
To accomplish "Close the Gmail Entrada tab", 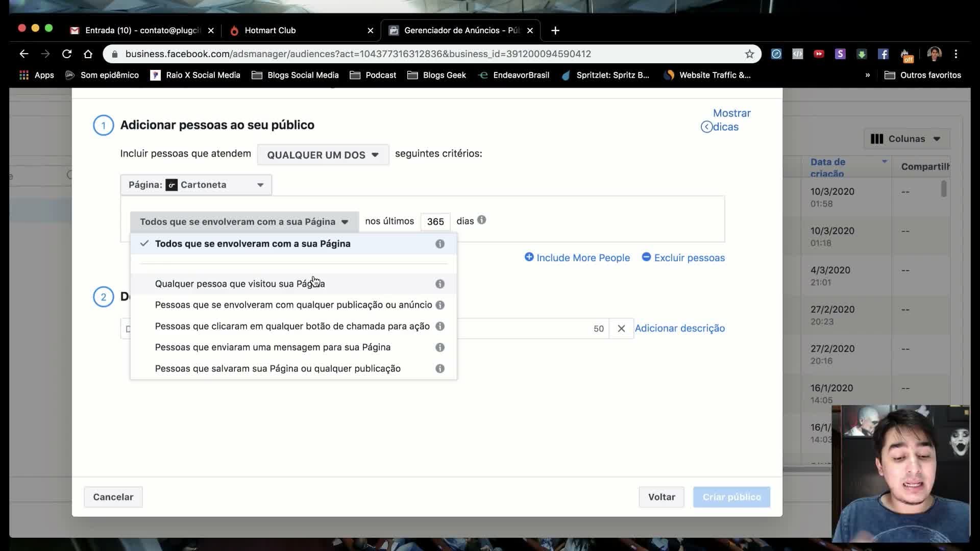I will pyautogui.click(x=211, y=31).
